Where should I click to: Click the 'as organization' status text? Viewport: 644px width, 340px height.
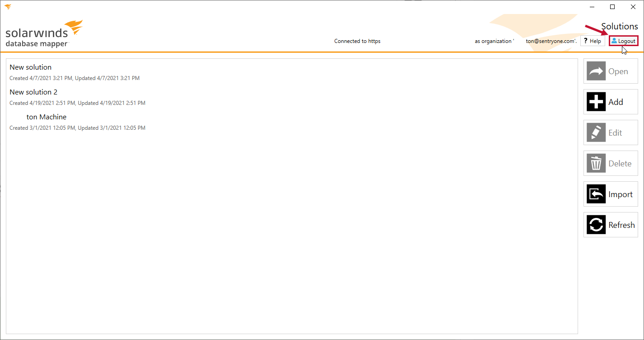(494, 41)
